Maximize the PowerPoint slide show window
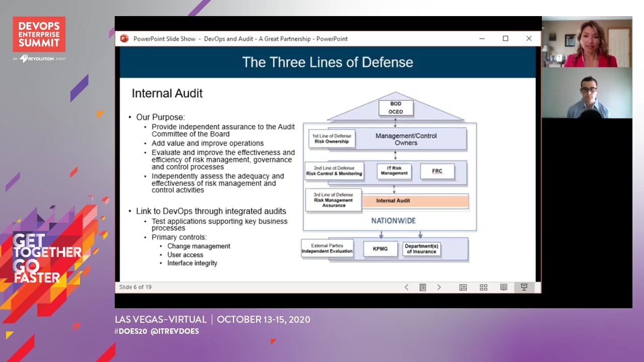The width and height of the screenshot is (644, 362). pos(506,39)
